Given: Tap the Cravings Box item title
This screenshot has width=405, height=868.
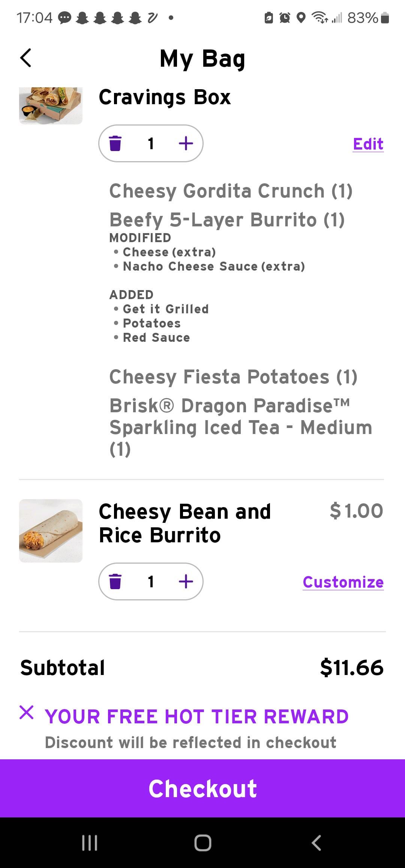Looking at the screenshot, I should [x=165, y=97].
